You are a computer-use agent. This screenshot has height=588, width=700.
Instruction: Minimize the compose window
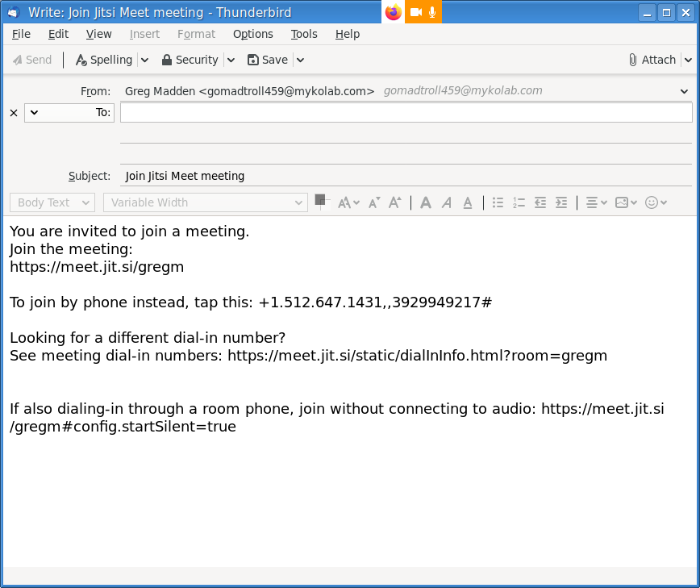(647, 12)
